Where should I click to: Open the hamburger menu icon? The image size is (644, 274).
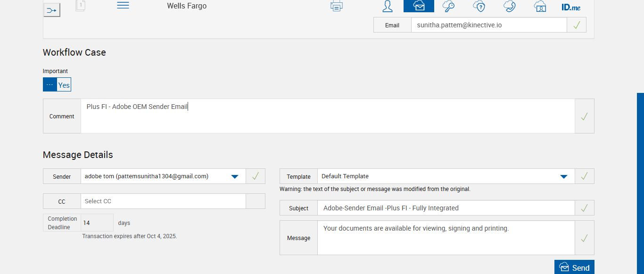pyautogui.click(x=123, y=5)
